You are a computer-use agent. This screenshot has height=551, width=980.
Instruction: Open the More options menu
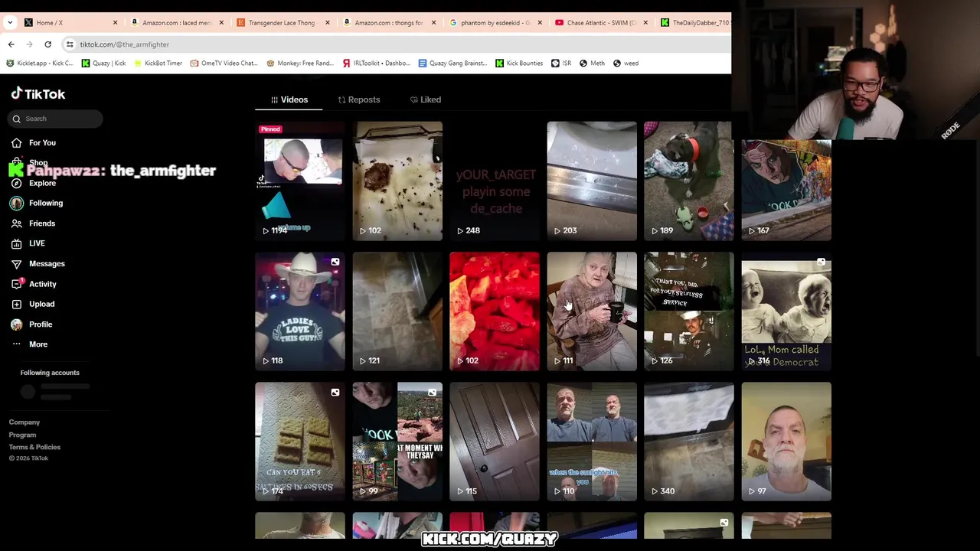click(38, 344)
